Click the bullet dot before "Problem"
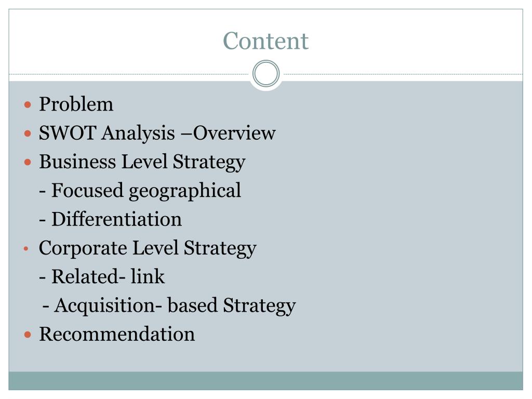532x399 pixels. (29, 105)
